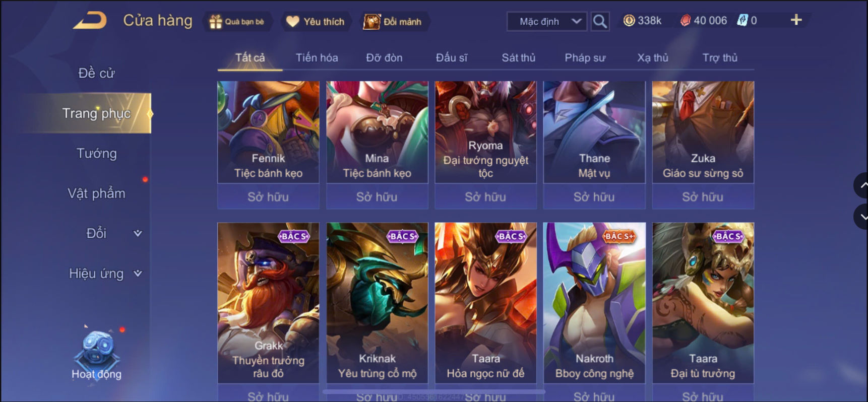Click the side panel up arrow
The width and height of the screenshot is (868, 402).
click(861, 185)
